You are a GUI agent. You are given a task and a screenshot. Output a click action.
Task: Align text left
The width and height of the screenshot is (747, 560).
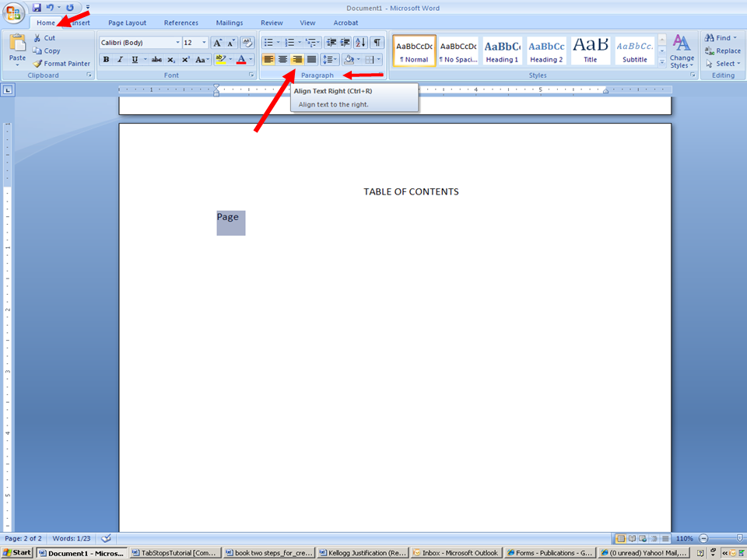point(268,60)
